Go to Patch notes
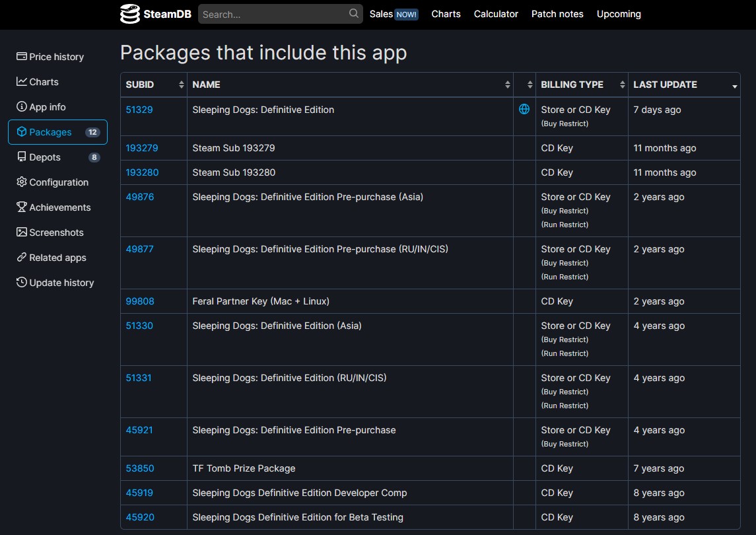 tap(557, 14)
